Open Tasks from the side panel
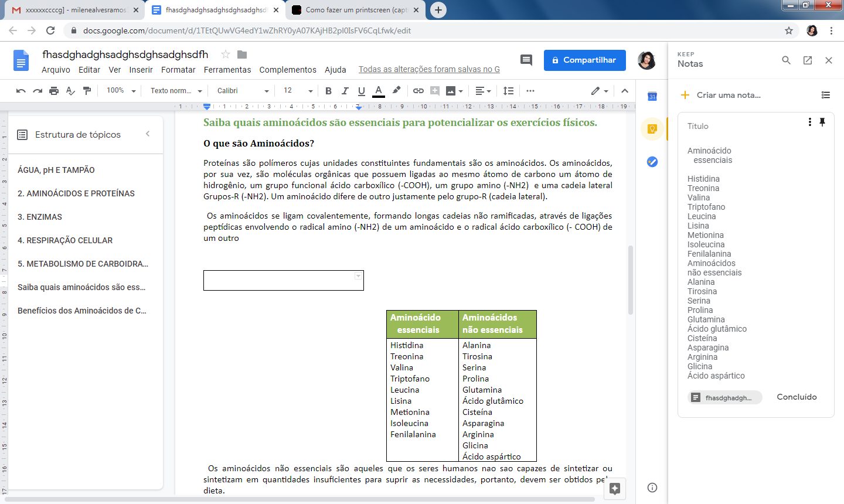Screen dimensions: 844x504 [652, 162]
